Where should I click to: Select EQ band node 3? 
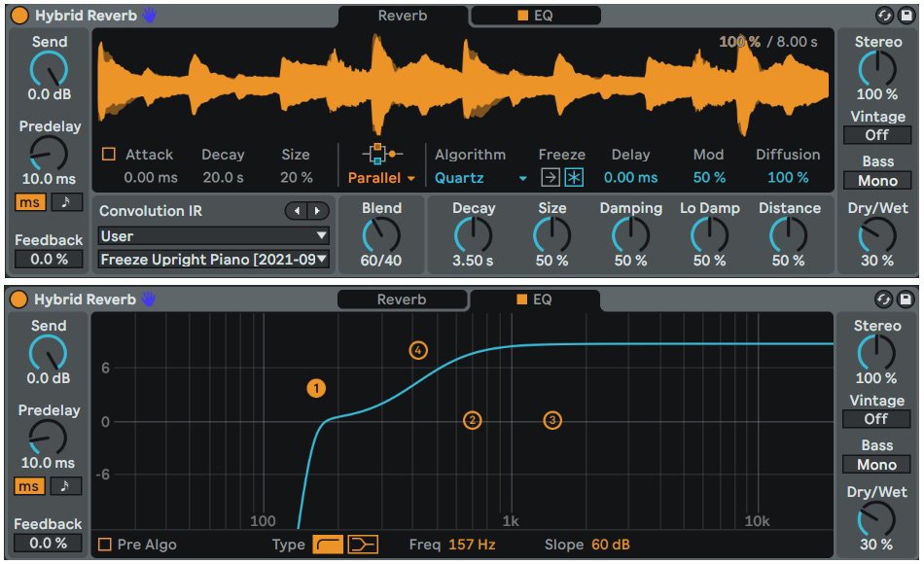tap(552, 420)
